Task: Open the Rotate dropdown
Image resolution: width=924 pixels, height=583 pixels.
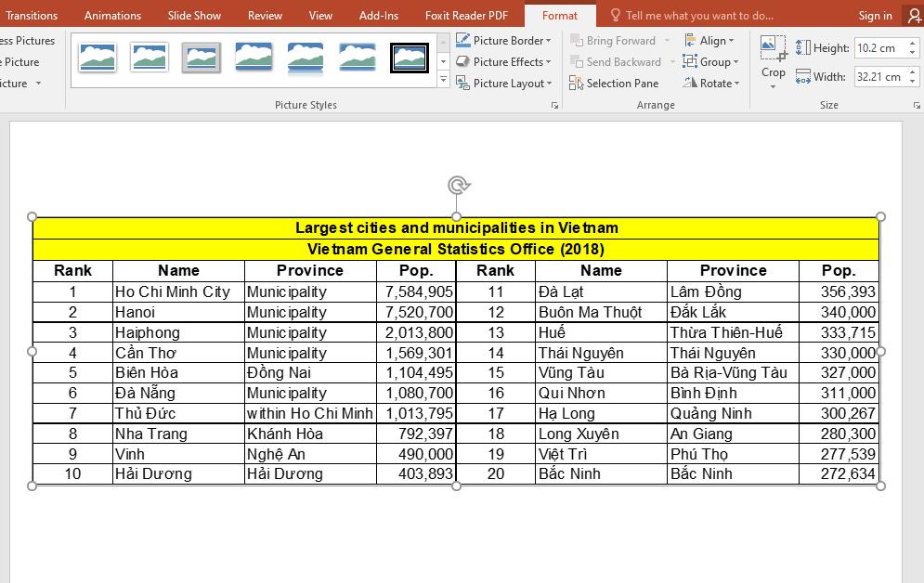Action: click(x=710, y=84)
